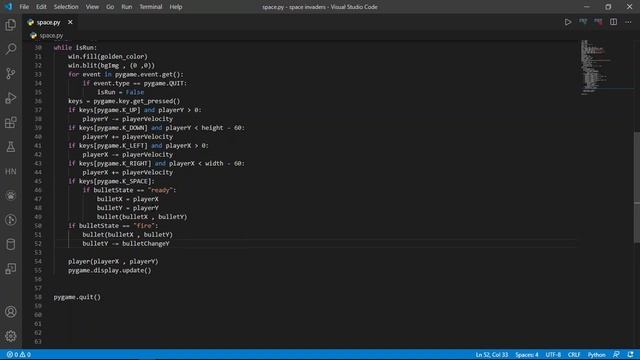Click 'pygame.display.update()' line
The width and height of the screenshot is (640, 360).
click(x=109, y=270)
